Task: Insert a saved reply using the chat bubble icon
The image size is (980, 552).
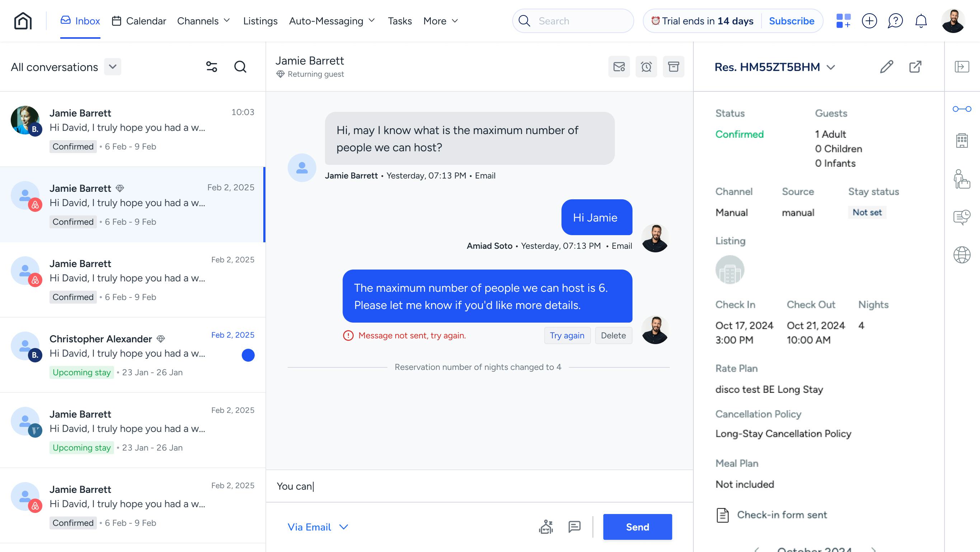Action: pos(574,527)
